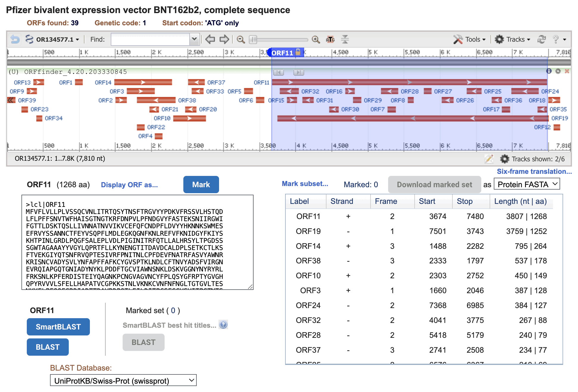The height and width of the screenshot is (392, 578).
Task: Click the ATG zoom-to-sequence icon
Action: [330, 39]
